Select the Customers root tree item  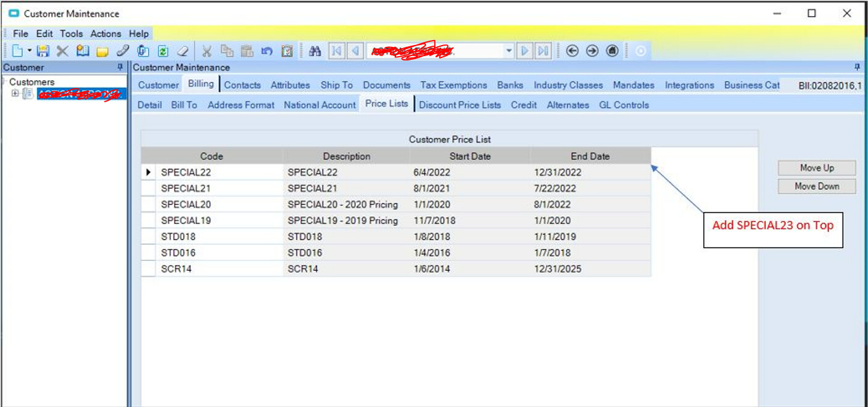click(x=31, y=82)
